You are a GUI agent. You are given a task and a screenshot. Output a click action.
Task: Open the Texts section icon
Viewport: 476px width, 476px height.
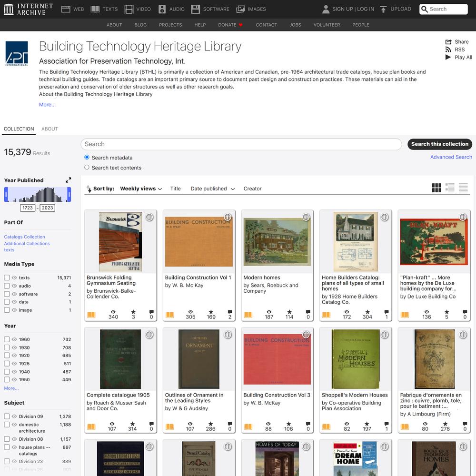coord(95,9)
